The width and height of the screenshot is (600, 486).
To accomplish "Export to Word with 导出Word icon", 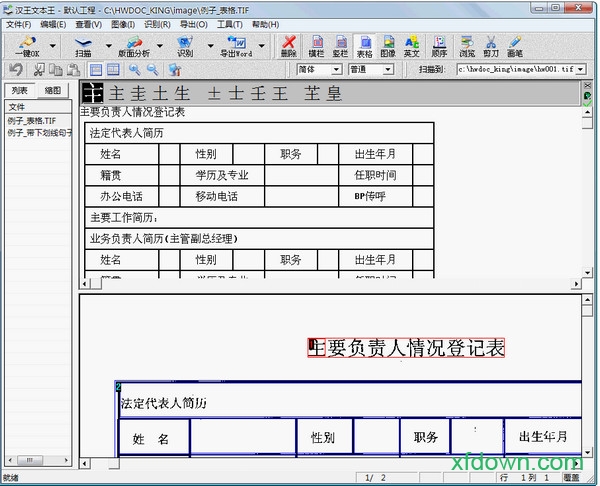I will pyautogui.click(x=238, y=45).
